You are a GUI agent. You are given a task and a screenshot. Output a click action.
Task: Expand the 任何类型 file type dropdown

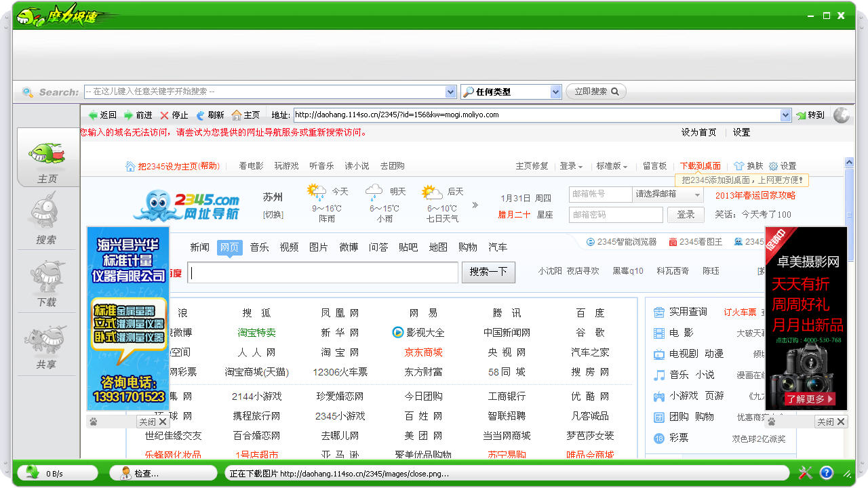555,91
